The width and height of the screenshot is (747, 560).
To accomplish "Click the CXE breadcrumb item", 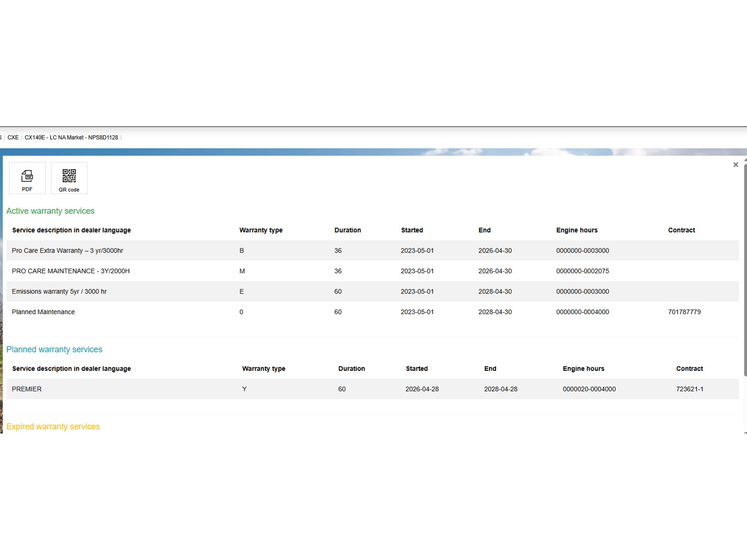I will pyautogui.click(x=13, y=137).
